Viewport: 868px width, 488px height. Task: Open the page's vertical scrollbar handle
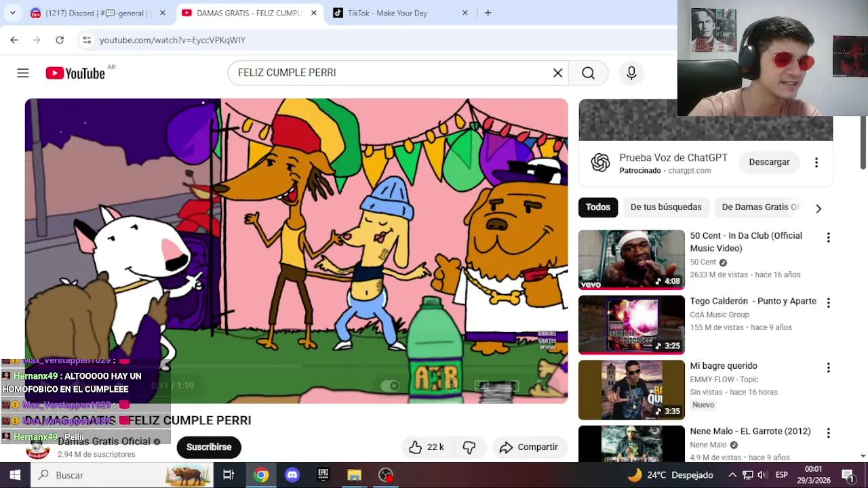[863, 142]
